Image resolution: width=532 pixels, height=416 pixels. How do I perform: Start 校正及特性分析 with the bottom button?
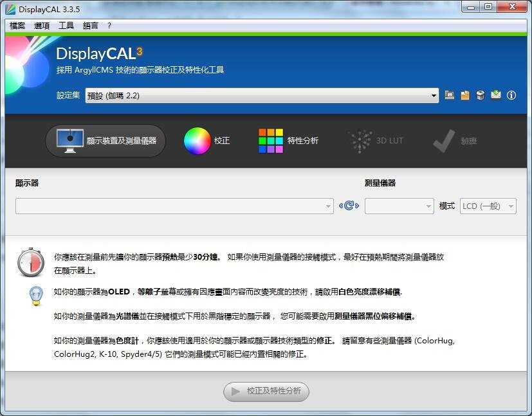coord(266,392)
